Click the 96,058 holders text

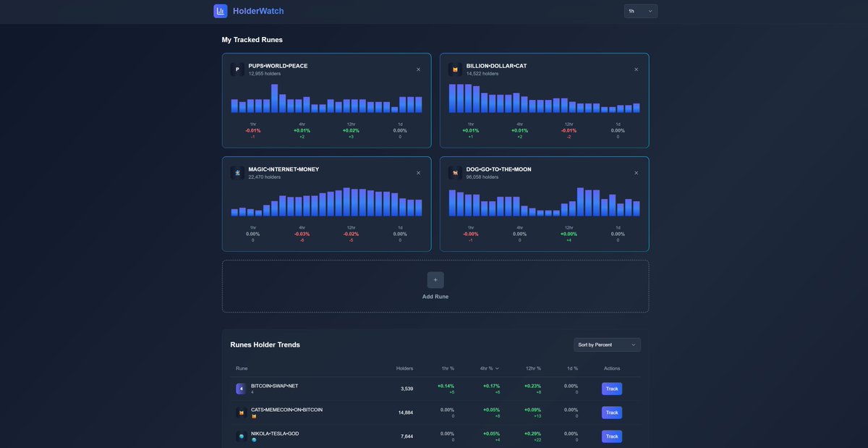point(482,177)
